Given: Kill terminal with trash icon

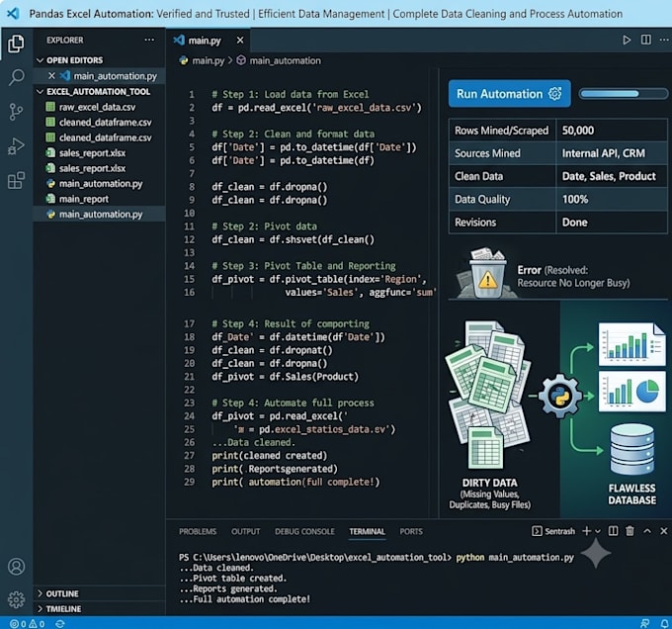Looking at the screenshot, I should 630,531.
